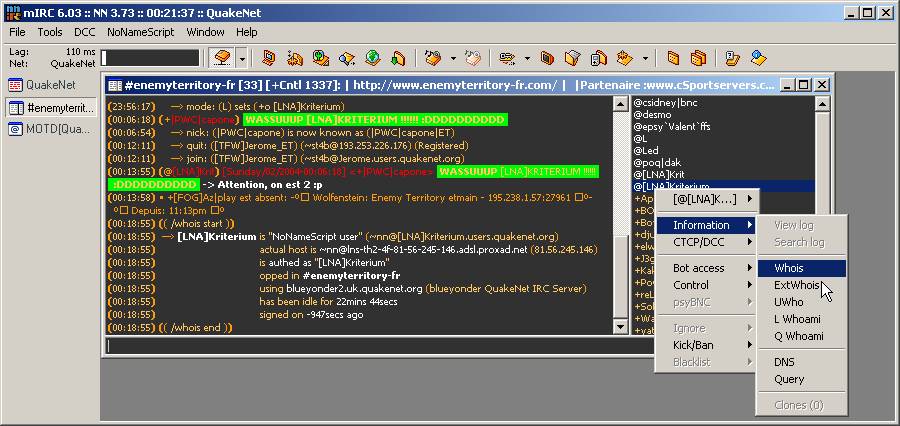The height and width of the screenshot is (426, 900).
Task: Click the channel message input line
Action: click(379, 346)
